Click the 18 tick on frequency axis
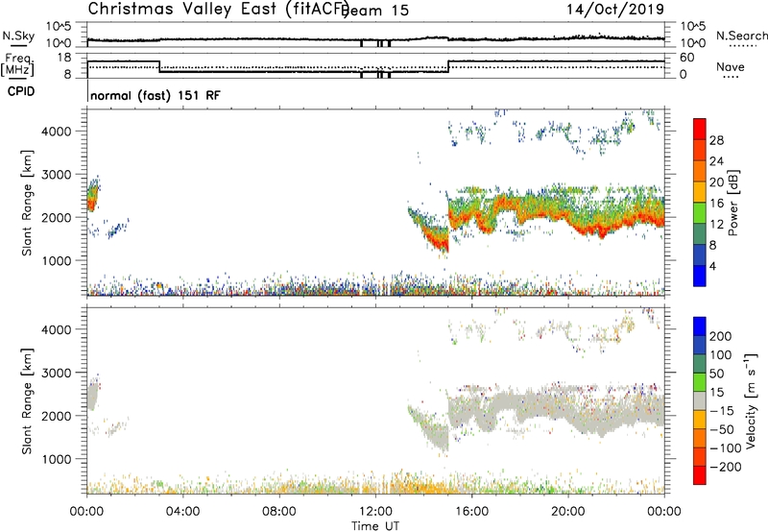 tap(64, 58)
